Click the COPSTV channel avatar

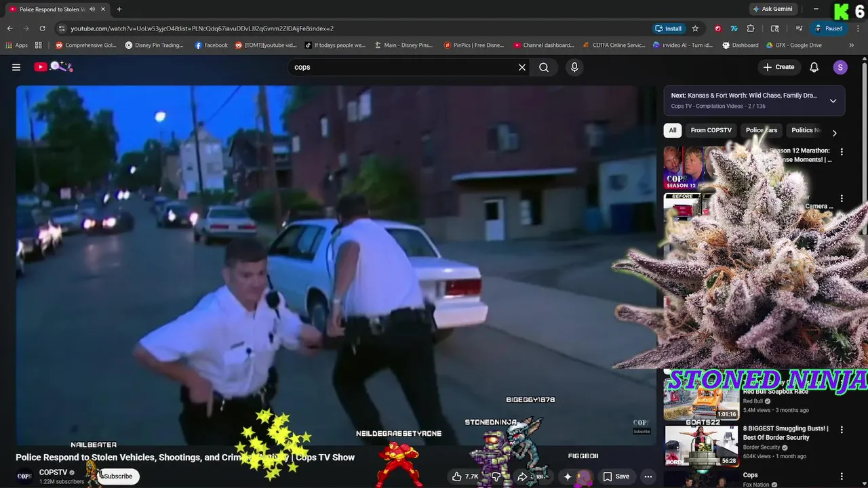[x=24, y=476]
